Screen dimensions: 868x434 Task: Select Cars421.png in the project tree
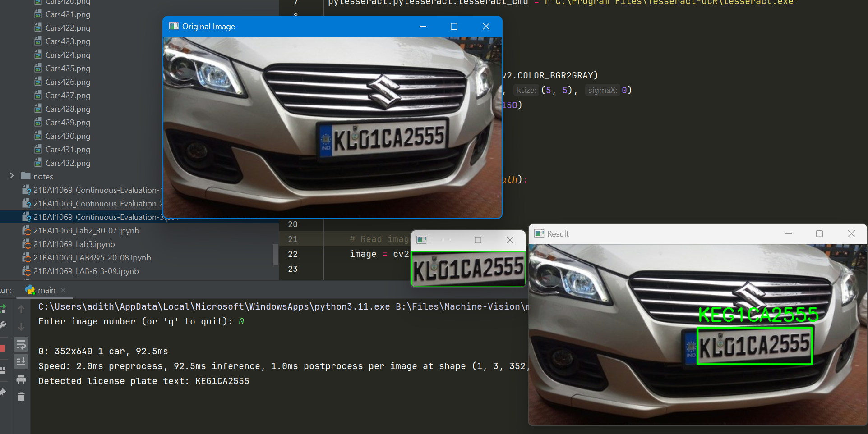(x=68, y=14)
